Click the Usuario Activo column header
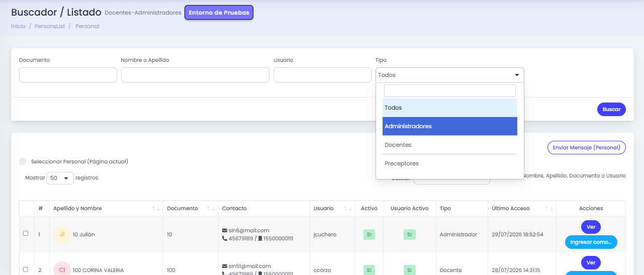This screenshot has height=275, width=644. [409, 208]
